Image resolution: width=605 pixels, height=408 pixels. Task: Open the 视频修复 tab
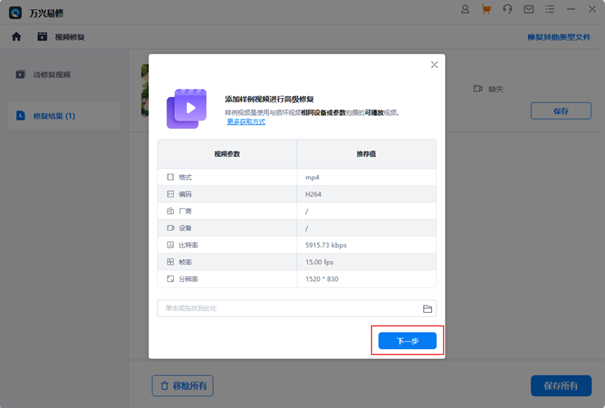click(x=61, y=37)
